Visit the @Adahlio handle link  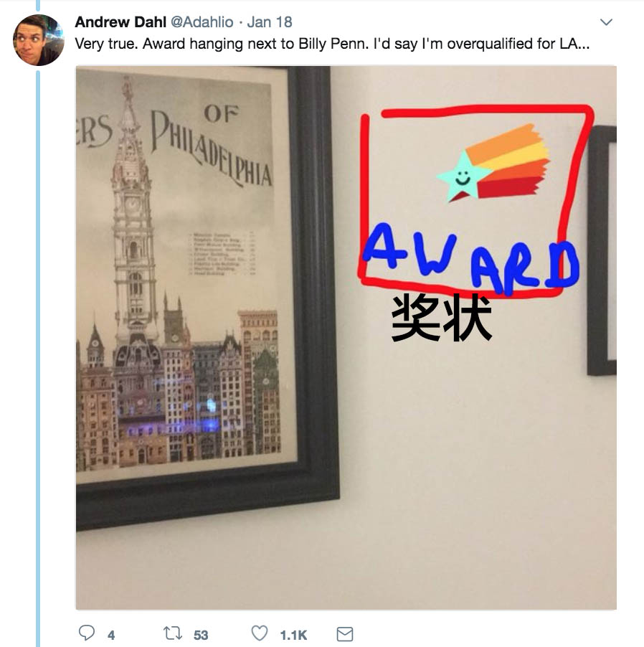pos(202,22)
